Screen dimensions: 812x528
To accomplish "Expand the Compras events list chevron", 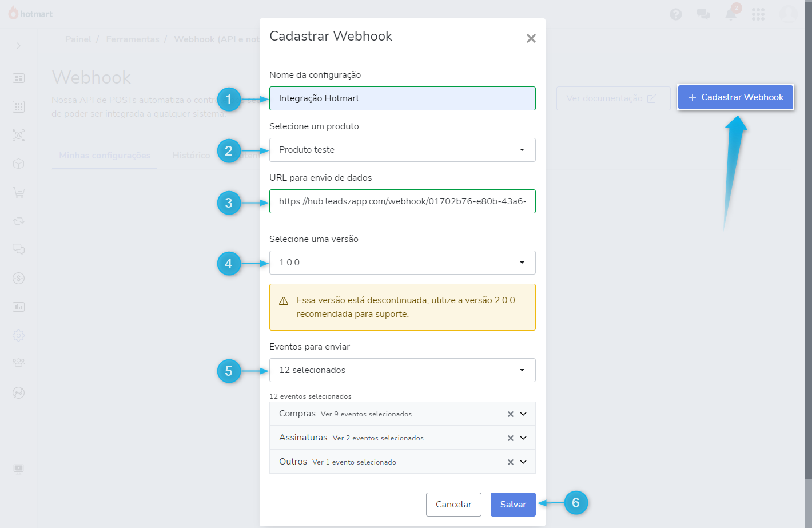I will [523, 414].
